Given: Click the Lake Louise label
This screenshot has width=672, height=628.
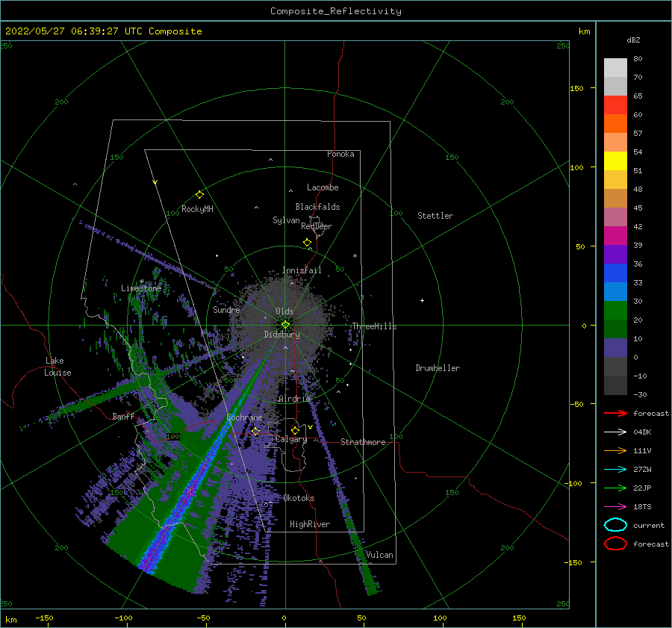Looking at the screenshot, I should click(x=57, y=367).
